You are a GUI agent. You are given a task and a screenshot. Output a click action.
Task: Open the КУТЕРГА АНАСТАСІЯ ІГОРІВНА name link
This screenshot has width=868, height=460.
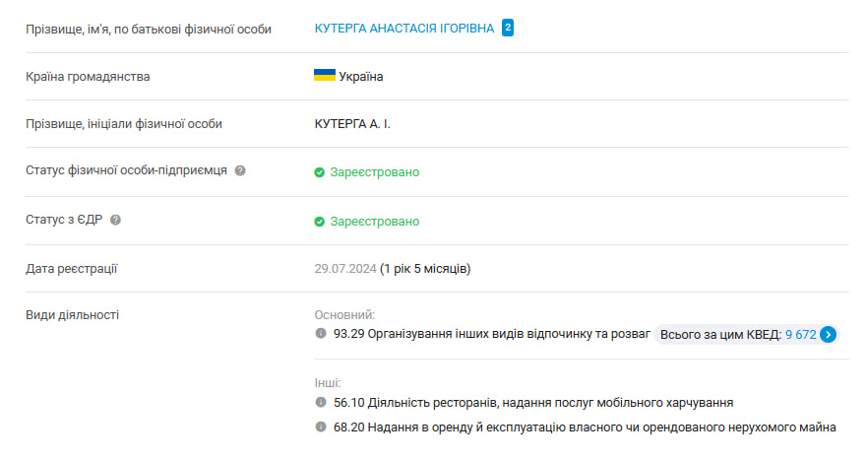pyautogui.click(x=403, y=29)
